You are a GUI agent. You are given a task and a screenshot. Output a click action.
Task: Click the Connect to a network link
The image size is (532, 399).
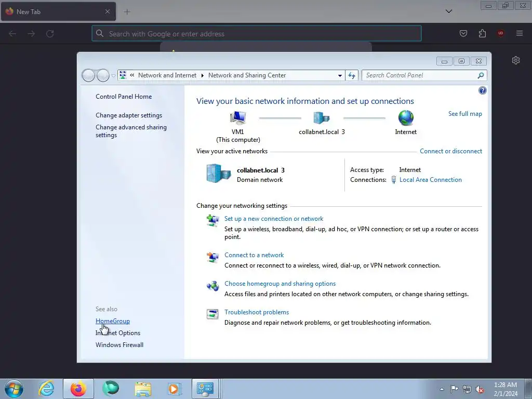point(254,255)
